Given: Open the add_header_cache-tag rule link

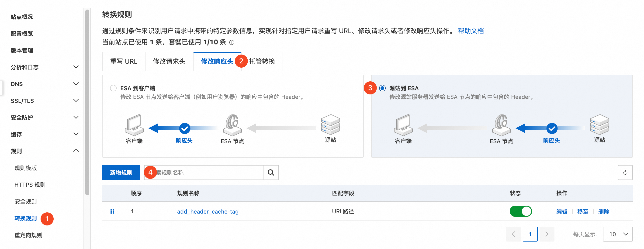Looking at the screenshot, I should click(208, 211).
